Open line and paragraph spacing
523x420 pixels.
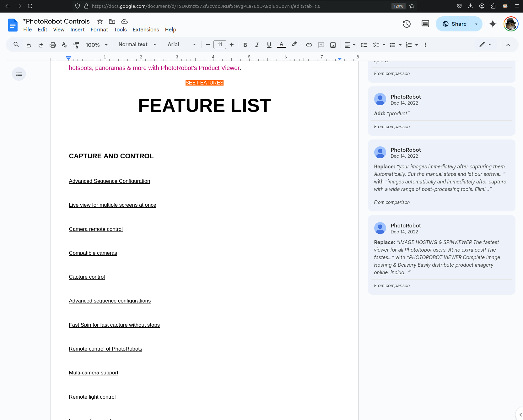tap(364, 45)
